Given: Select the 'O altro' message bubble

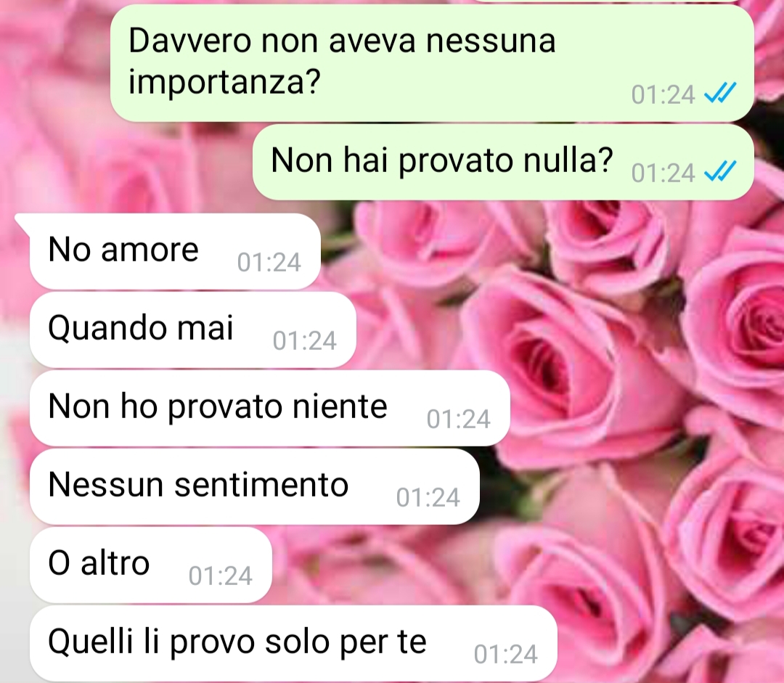Looking at the screenshot, I should tap(151, 565).
